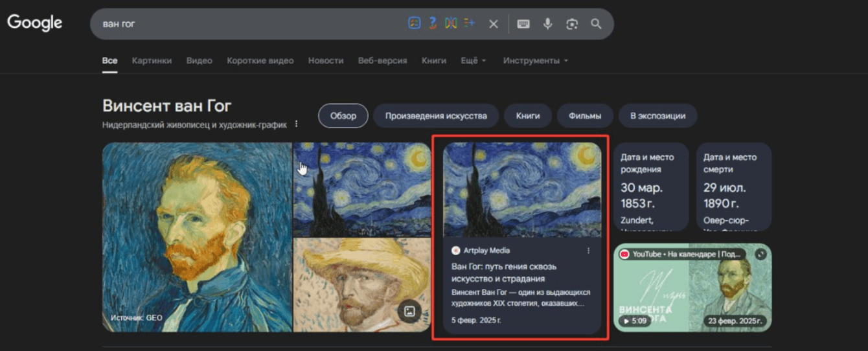Click the snippet 'Винсент Ван Гог — один из выдающихся'
This screenshot has height=351, width=868.
pyautogui.click(x=521, y=292)
